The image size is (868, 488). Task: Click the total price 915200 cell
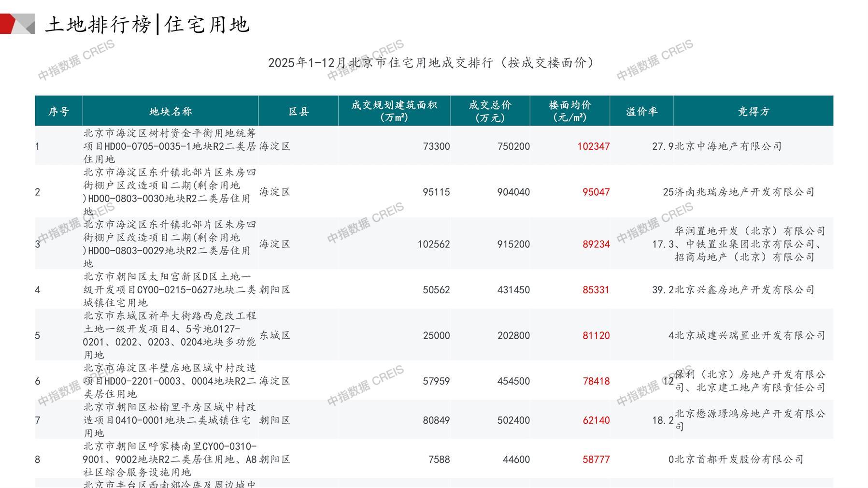513,244
